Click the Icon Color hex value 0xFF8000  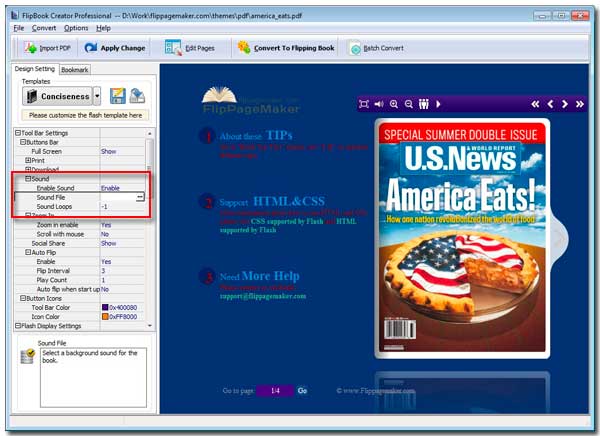pos(123,317)
